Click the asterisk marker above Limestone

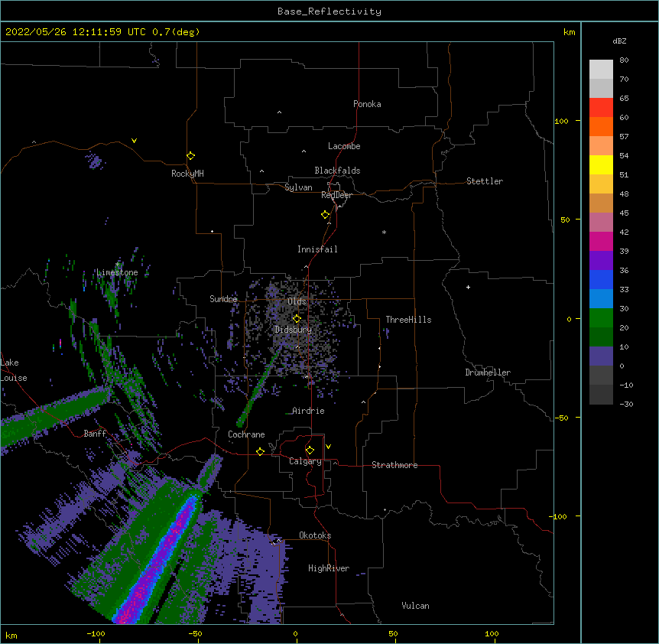coord(118,265)
